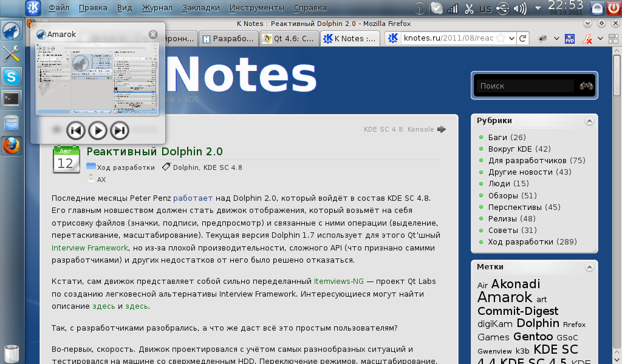Open the Konsole terminal from the dock

tap(11, 99)
